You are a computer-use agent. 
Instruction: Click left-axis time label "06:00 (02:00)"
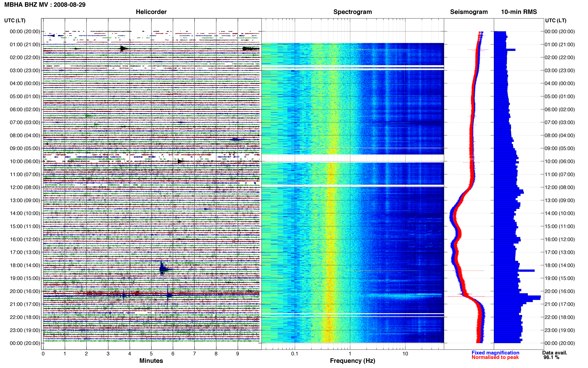pos(25,110)
